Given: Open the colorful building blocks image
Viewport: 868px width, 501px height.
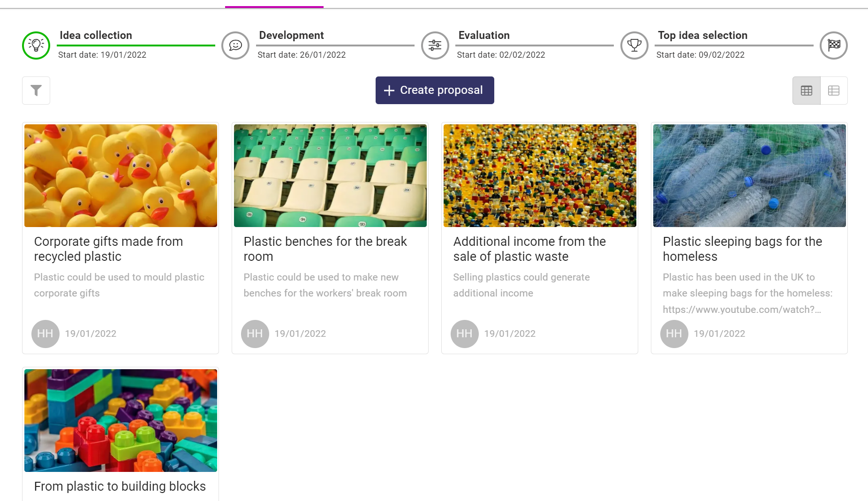Looking at the screenshot, I should 121,420.
